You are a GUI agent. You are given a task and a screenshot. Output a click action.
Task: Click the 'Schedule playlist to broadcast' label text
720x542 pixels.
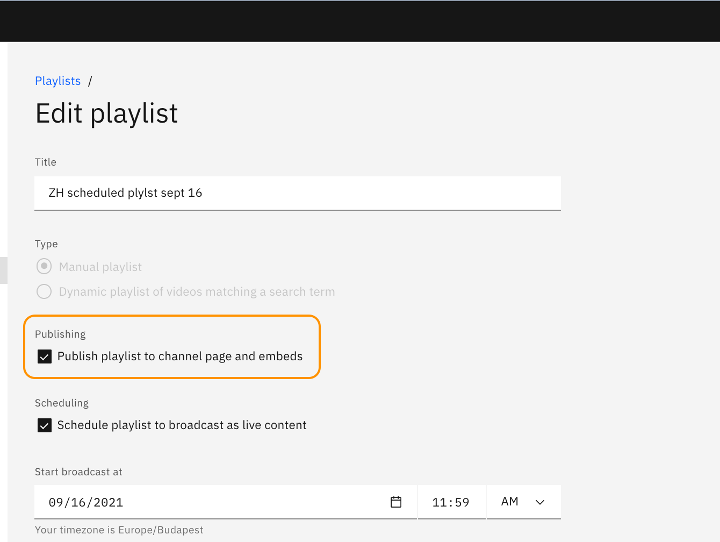tap(182, 425)
